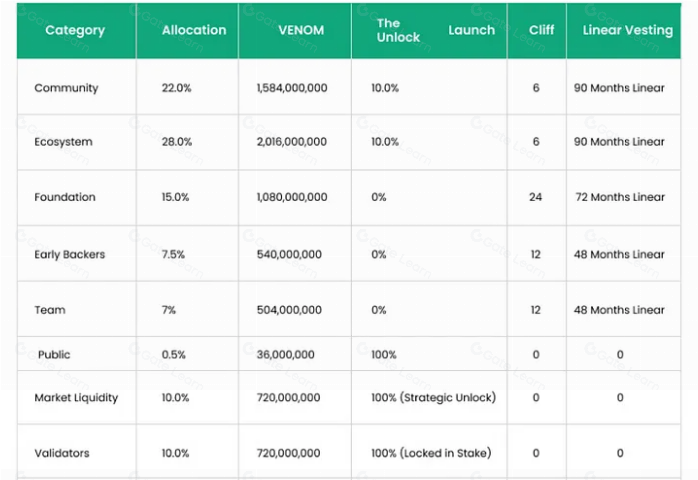Image resolution: width=698 pixels, height=480 pixels.
Task: Click the Foundation category cell
Action: 65,197
